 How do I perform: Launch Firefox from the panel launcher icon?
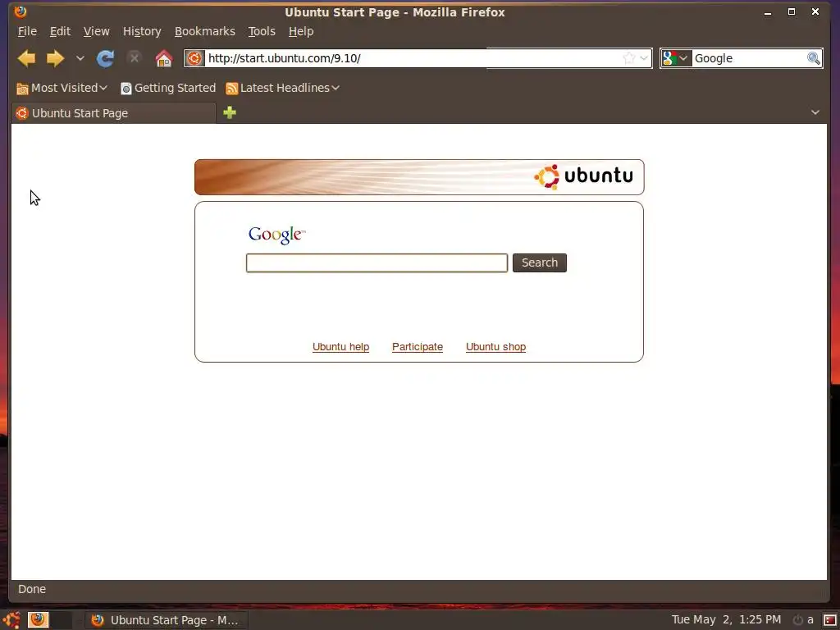38,619
